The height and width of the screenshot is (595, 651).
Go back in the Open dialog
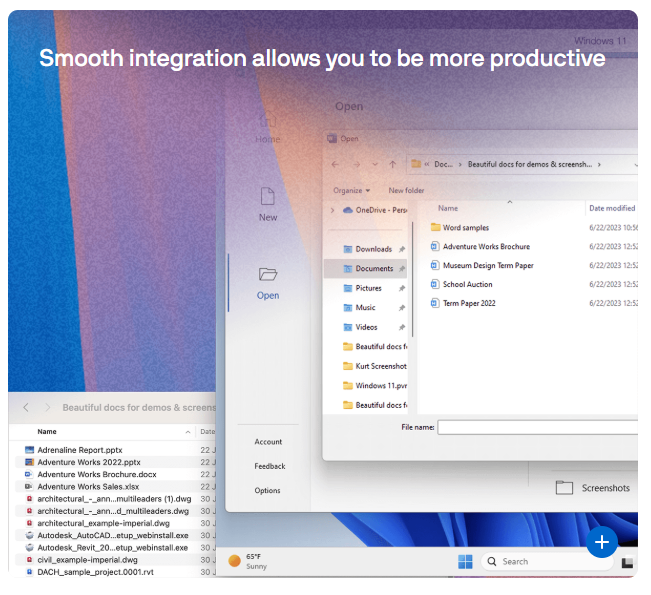pos(335,164)
